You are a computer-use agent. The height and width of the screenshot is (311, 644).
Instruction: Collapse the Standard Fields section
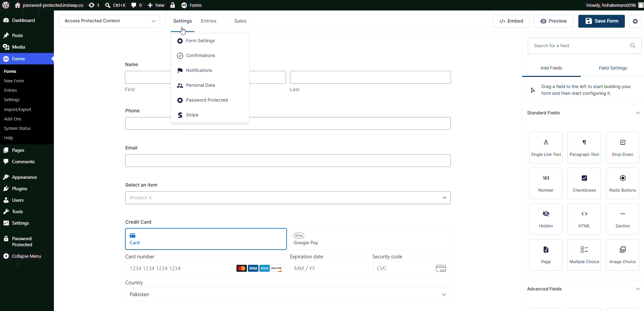(638, 113)
